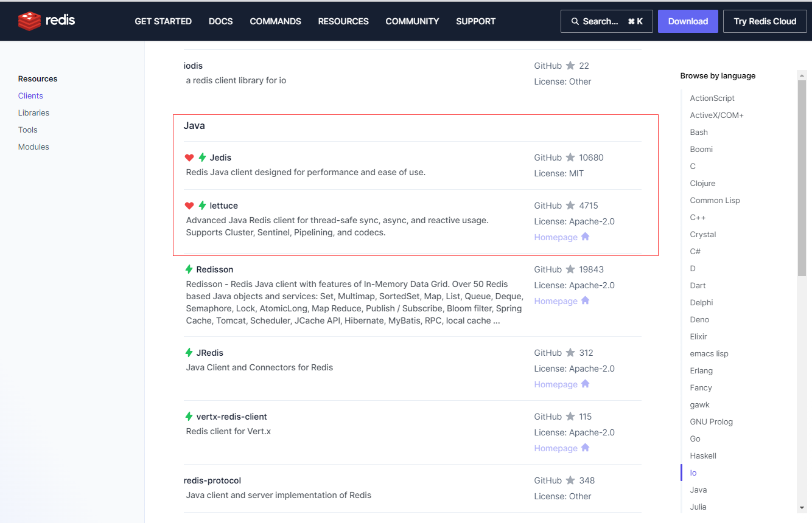Click the GitHub star icon for Redisson
This screenshot has height=523, width=812.
click(x=570, y=269)
